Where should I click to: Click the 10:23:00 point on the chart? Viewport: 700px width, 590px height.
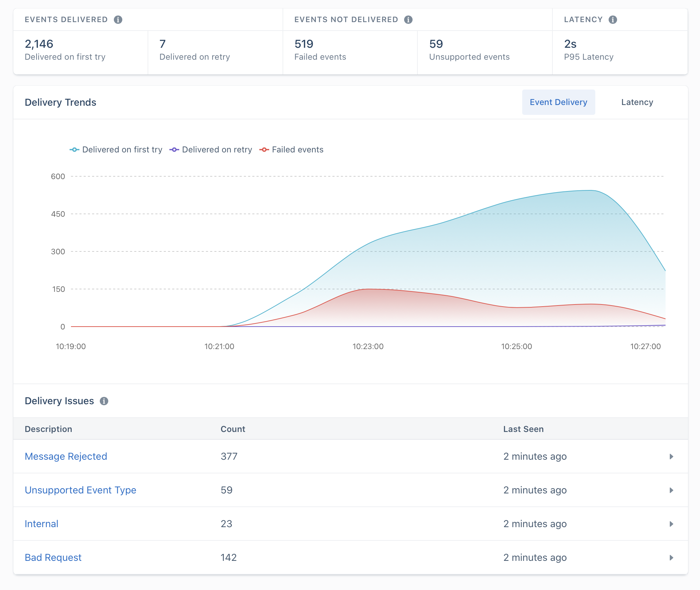pyautogui.click(x=367, y=346)
